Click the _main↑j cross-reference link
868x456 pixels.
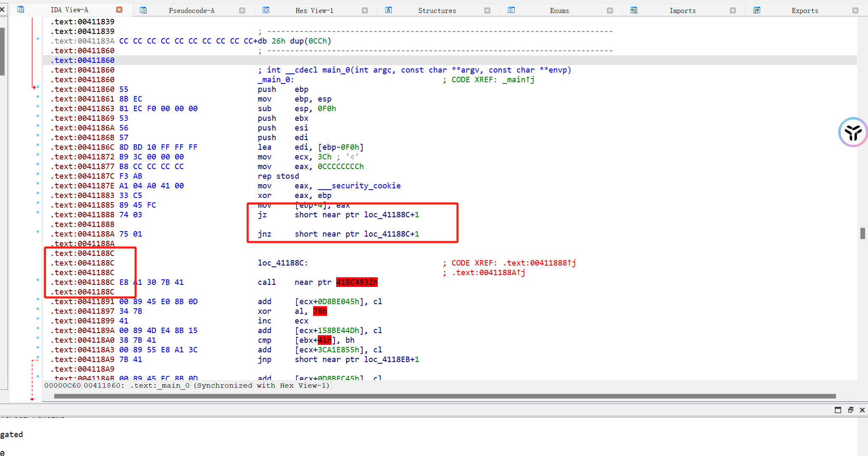coord(518,80)
